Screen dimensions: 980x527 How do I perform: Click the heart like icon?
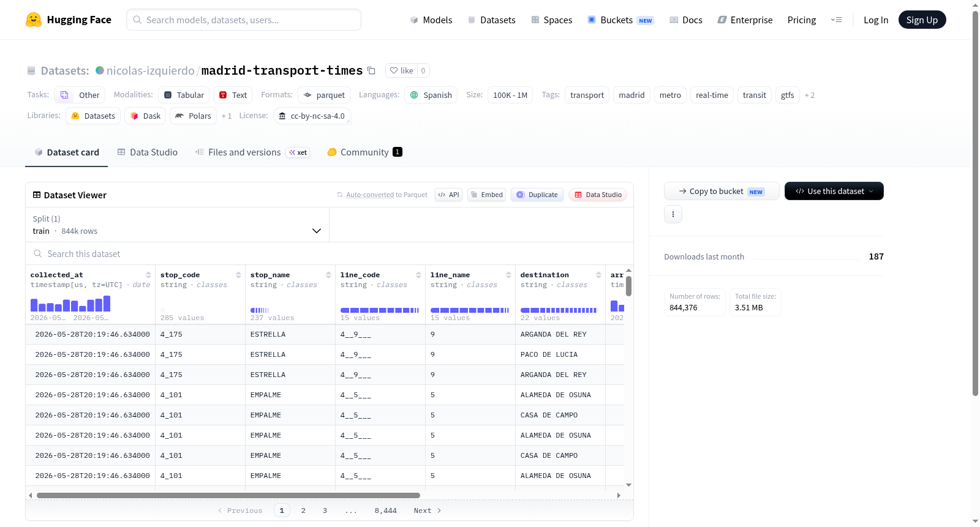pos(394,70)
